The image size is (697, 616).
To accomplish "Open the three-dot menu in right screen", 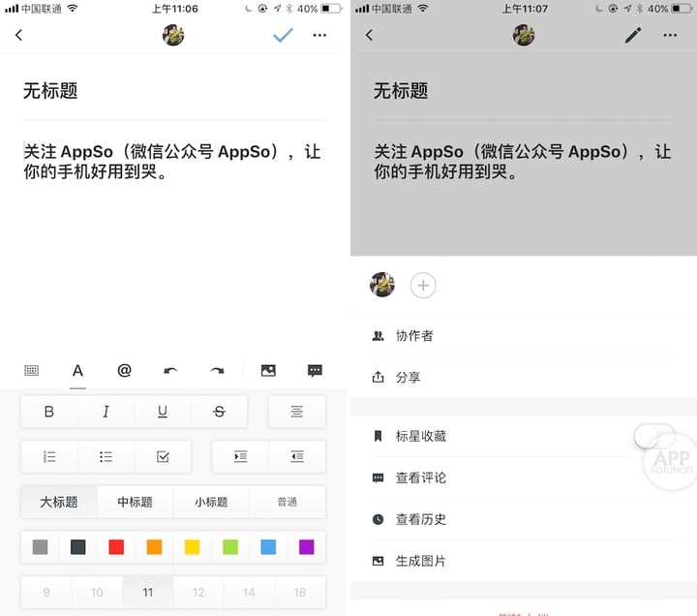I will (x=670, y=35).
